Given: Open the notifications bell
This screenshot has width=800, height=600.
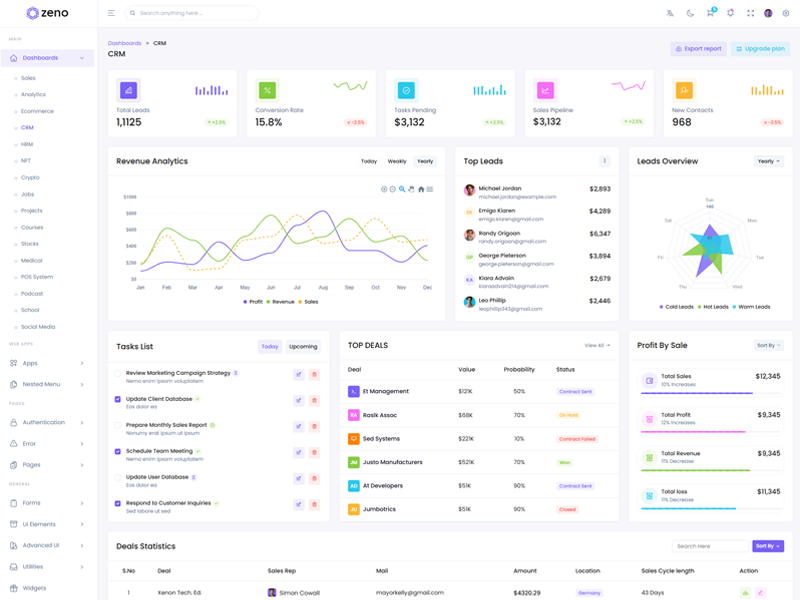Looking at the screenshot, I should [730, 13].
